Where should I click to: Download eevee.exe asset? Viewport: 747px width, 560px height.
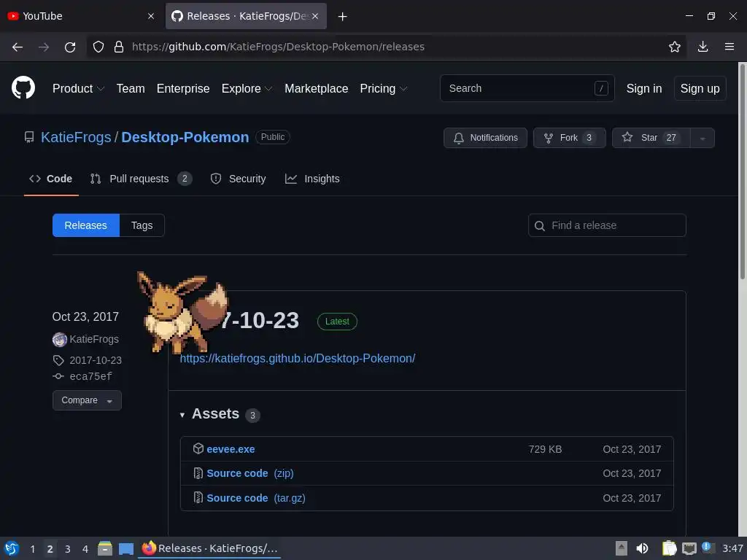coord(231,449)
